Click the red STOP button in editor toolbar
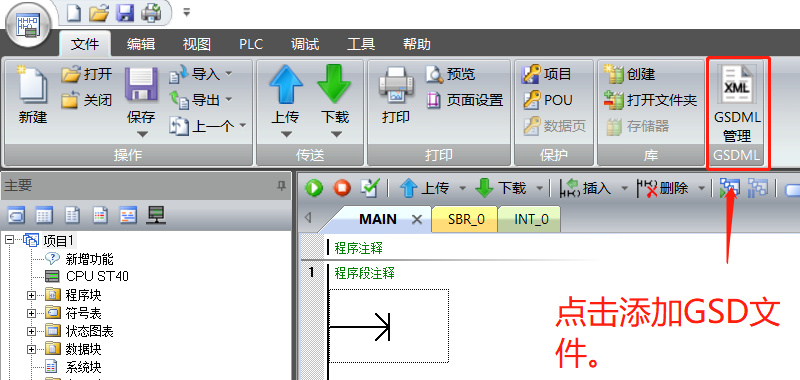800x380 pixels. click(342, 189)
